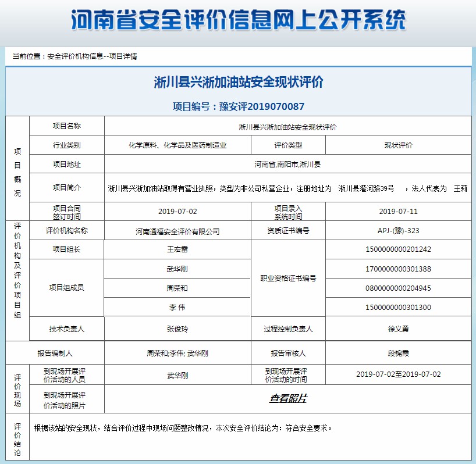
Task: Click the project name value in the 项目名称 row
Action: [x=287, y=127]
